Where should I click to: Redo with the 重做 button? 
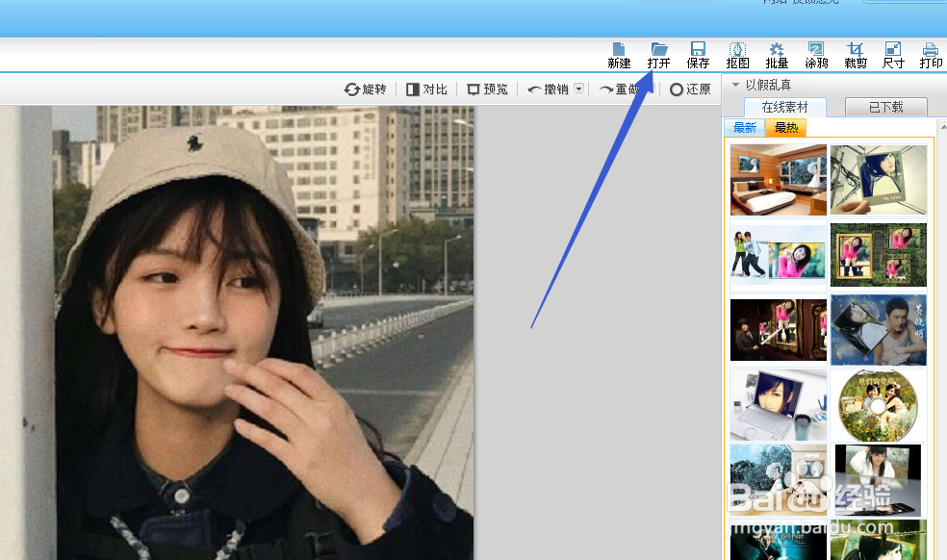[620, 89]
